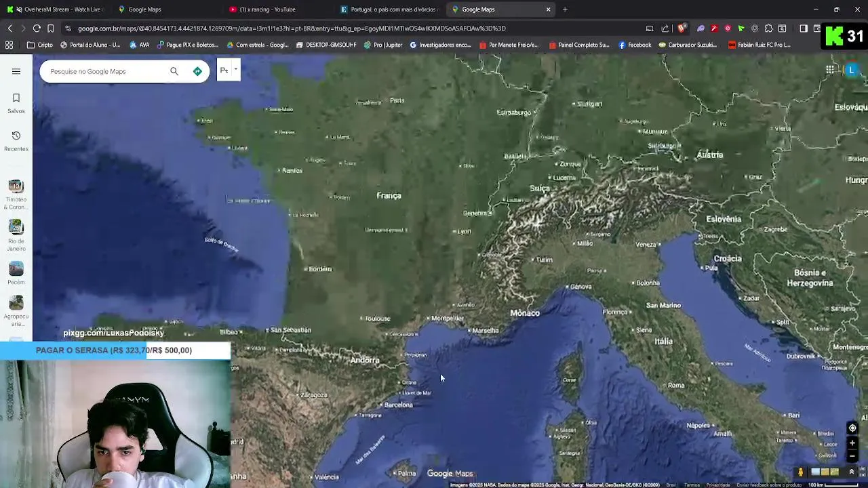
Task: Select the first map layer thumbnail
Action: pyautogui.click(x=815, y=472)
